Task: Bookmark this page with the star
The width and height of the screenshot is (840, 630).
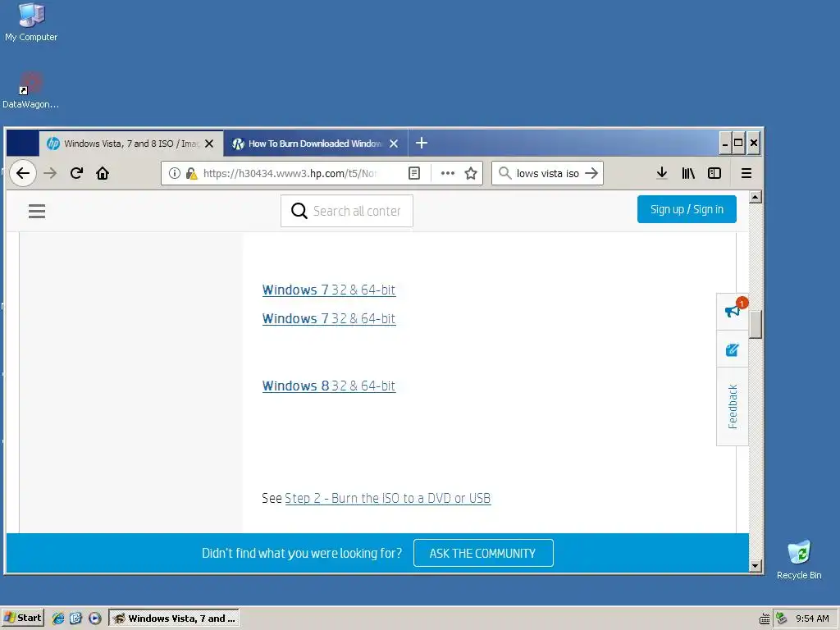Action: click(x=471, y=173)
